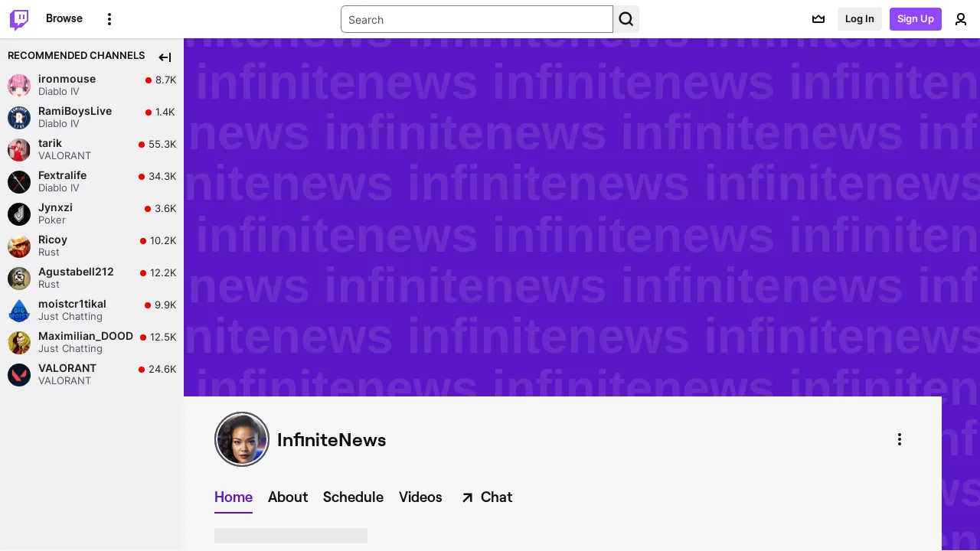980x551 pixels.
Task: Click the Jynxzi channel avatar
Action: [19, 214]
